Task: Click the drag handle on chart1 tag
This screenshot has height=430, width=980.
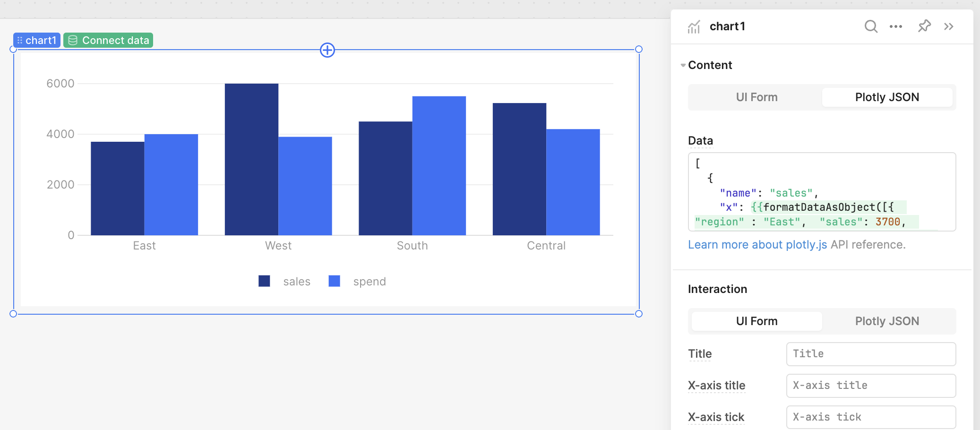Action: 20,41
